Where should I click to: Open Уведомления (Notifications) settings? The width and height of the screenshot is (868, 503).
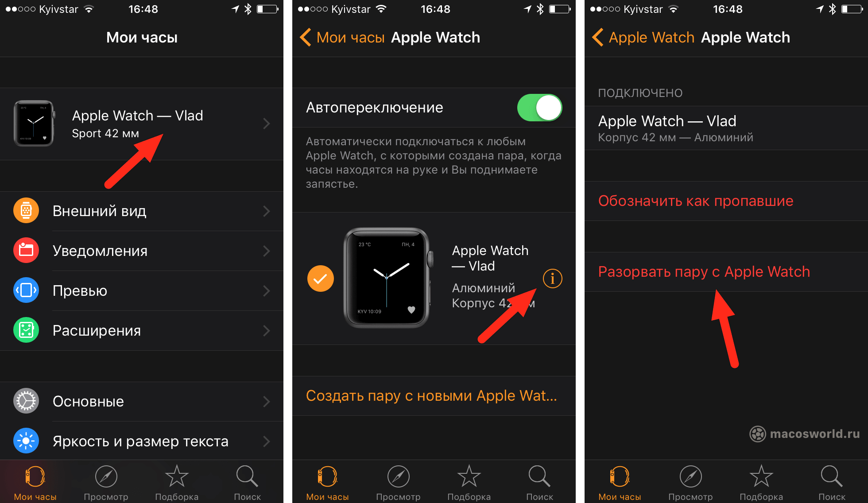point(143,248)
